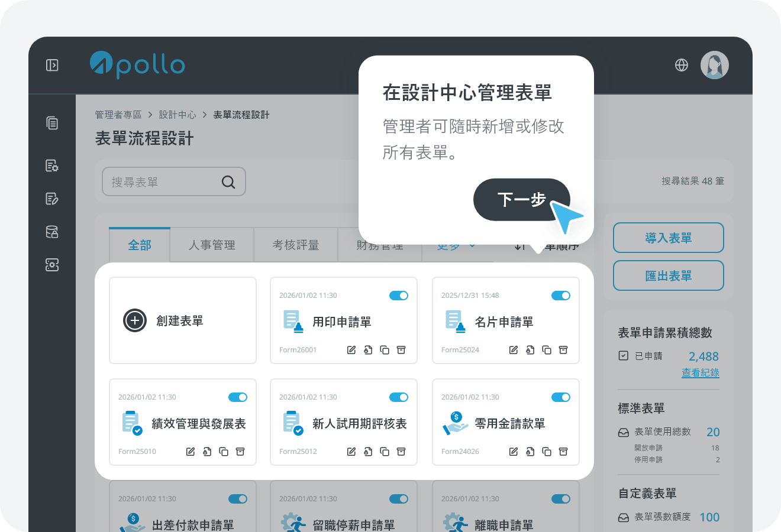781x532 pixels.
Task: Click the Apollo logo
Action: pos(137,64)
